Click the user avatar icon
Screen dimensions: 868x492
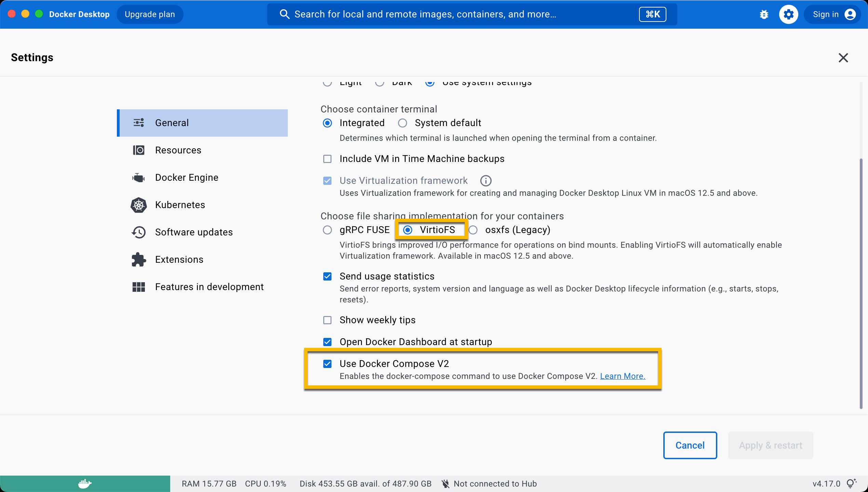850,14
